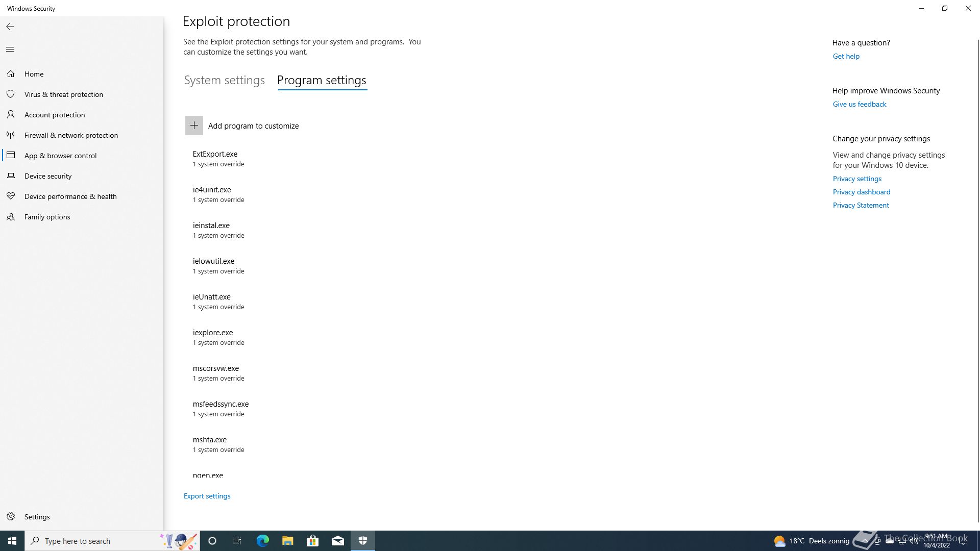Click the weather icon in taskbar
The image size is (980, 551).
[779, 541]
